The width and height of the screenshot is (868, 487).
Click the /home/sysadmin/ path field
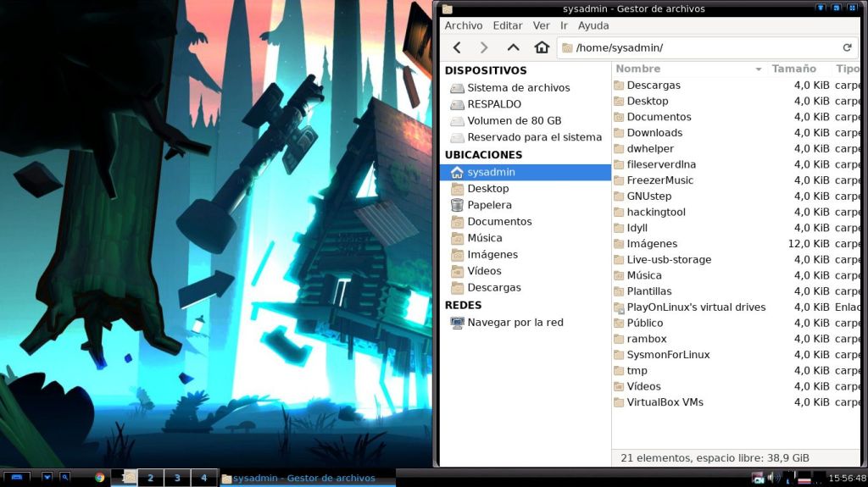[704, 47]
